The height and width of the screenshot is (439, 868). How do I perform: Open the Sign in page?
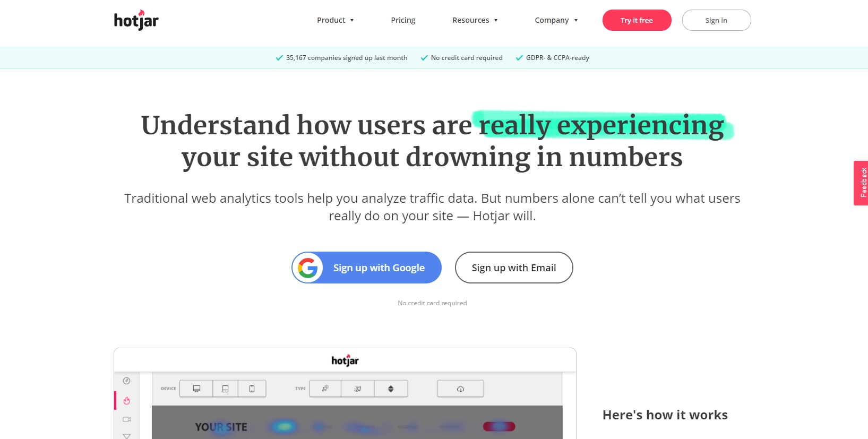pos(716,20)
